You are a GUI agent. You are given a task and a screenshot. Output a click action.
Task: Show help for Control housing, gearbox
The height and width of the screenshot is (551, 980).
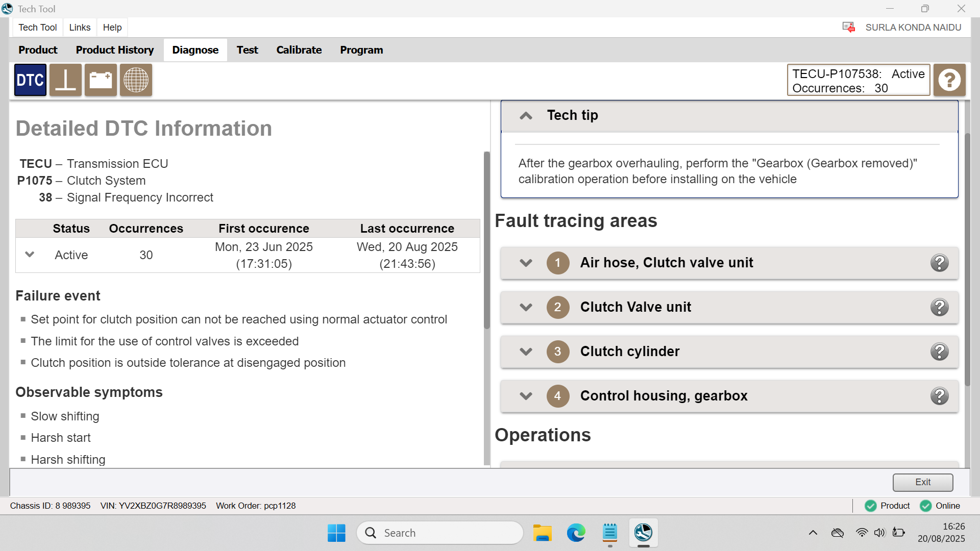coord(939,396)
